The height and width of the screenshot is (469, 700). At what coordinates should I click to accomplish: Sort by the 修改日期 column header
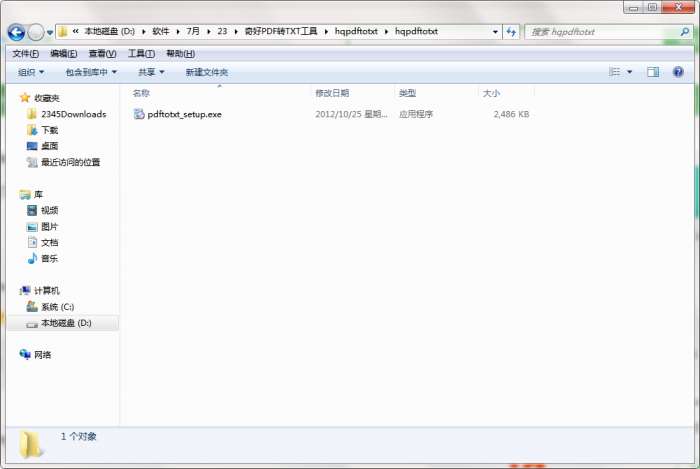tap(332, 93)
